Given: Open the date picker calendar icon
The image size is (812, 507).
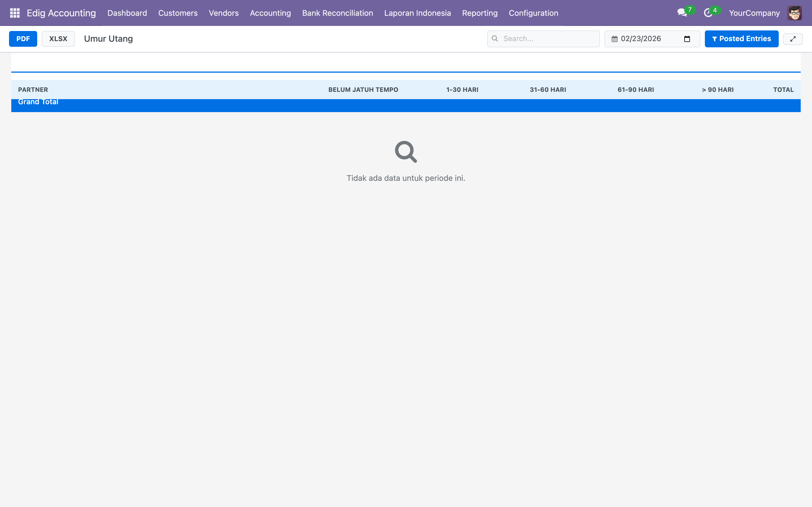Looking at the screenshot, I should (687, 39).
